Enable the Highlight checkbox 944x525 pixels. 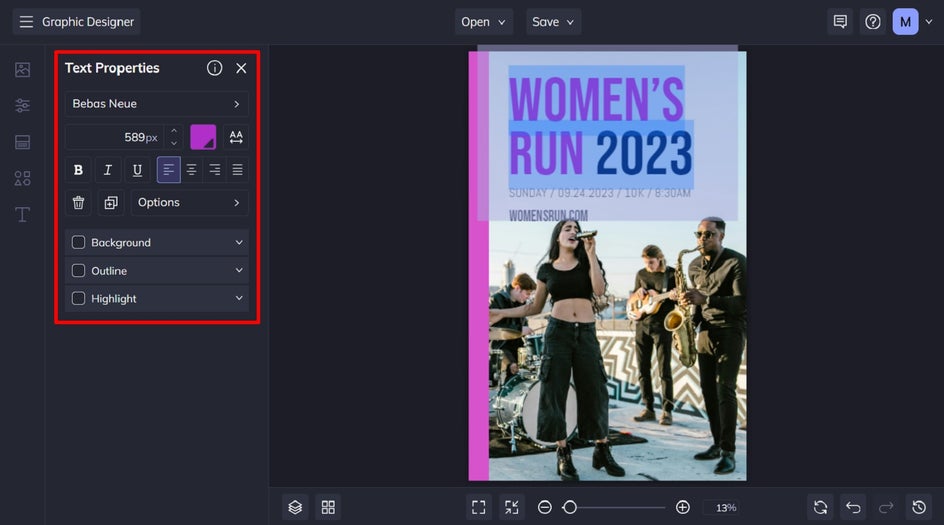(x=78, y=298)
